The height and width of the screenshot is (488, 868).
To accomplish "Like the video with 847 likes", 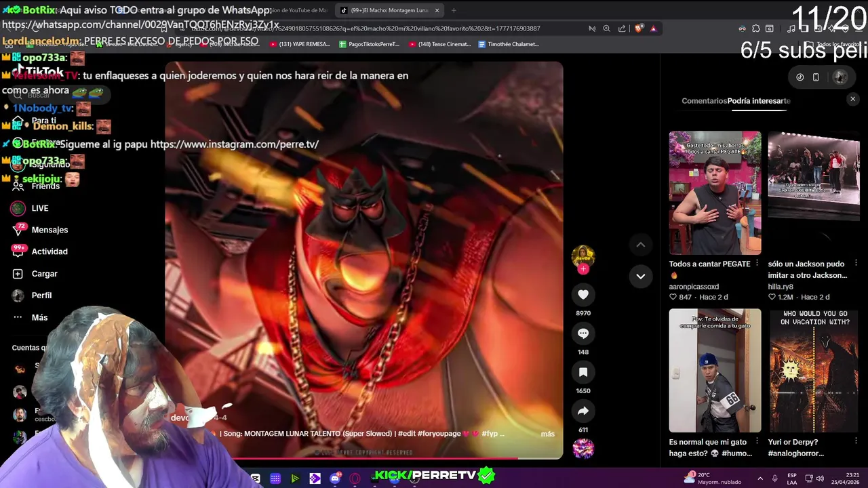I will pyautogui.click(x=673, y=298).
